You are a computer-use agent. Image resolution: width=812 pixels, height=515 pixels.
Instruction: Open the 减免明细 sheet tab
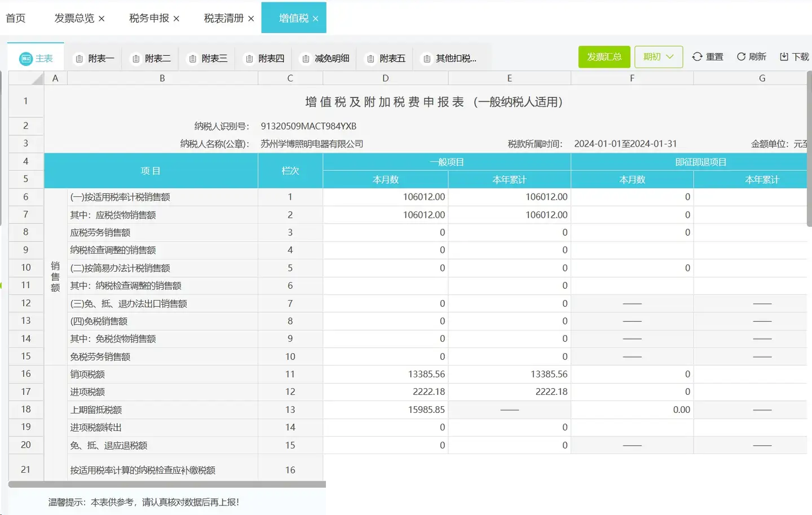tap(326, 58)
